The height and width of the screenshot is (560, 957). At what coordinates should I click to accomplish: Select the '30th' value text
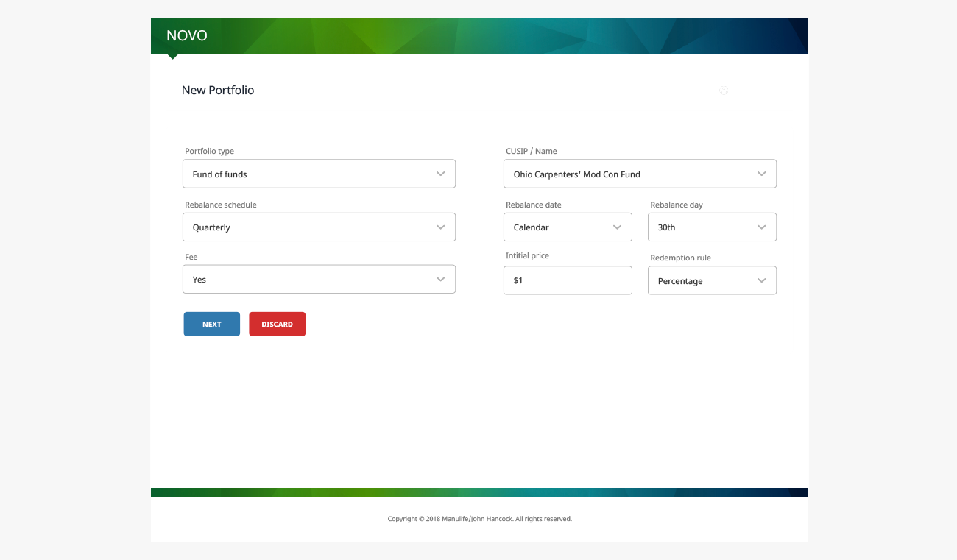click(666, 227)
